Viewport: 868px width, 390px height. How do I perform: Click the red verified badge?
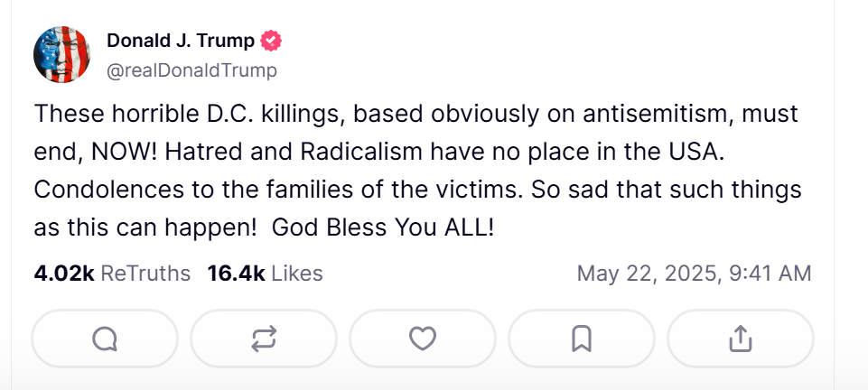point(271,42)
